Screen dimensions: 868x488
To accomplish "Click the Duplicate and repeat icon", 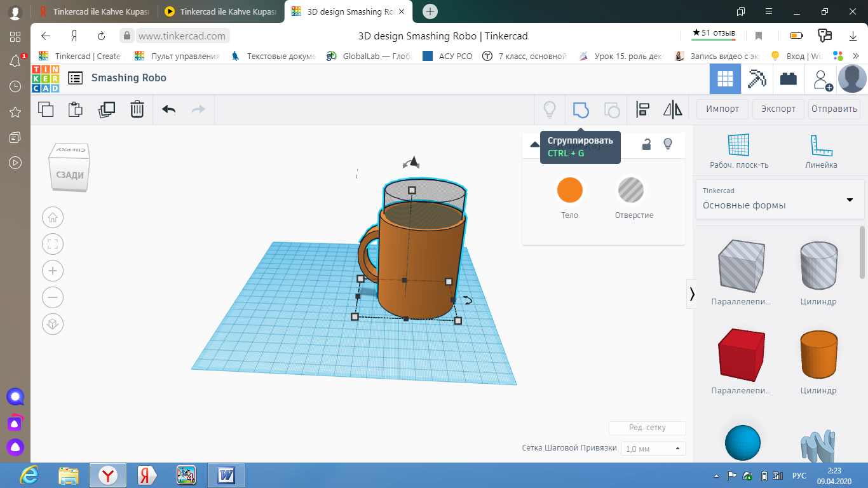I will pos(106,109).
